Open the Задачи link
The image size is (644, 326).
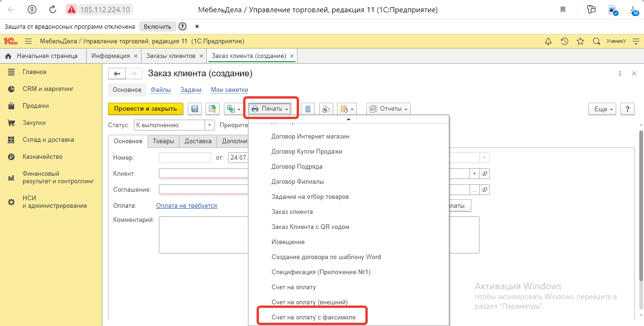191,90
